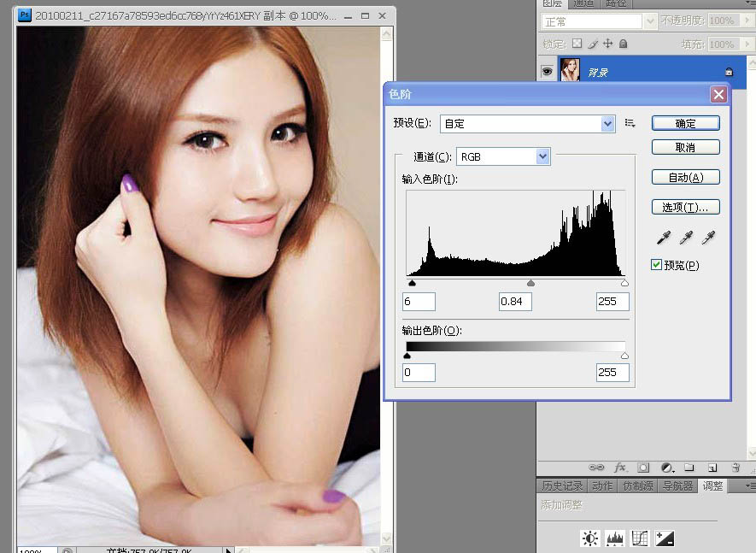
Task: Click the output white slider handle
Action: pos(624,356)
